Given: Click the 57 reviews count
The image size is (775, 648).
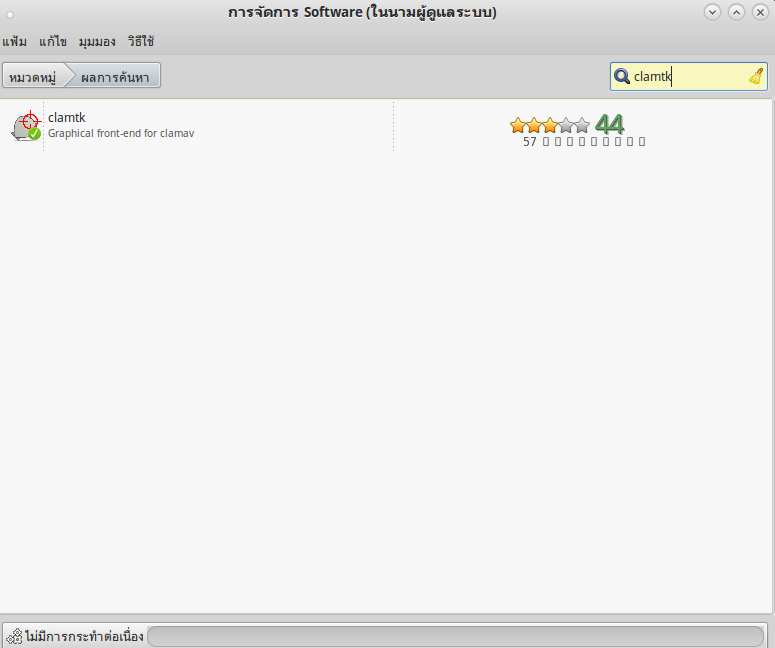Looking at the screenshot, I should 584,142.
